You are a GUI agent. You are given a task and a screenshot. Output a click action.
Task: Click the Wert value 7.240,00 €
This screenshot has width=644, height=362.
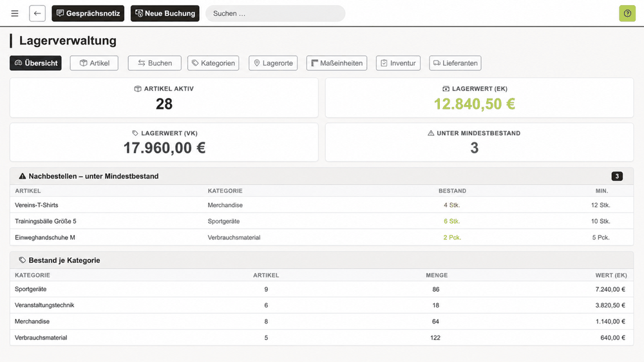611,289
